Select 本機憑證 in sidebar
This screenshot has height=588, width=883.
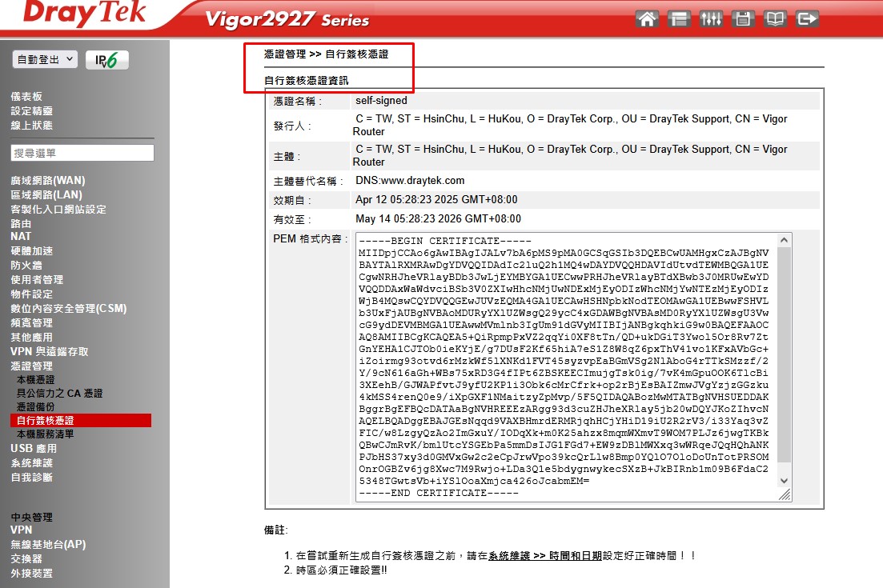36,380
